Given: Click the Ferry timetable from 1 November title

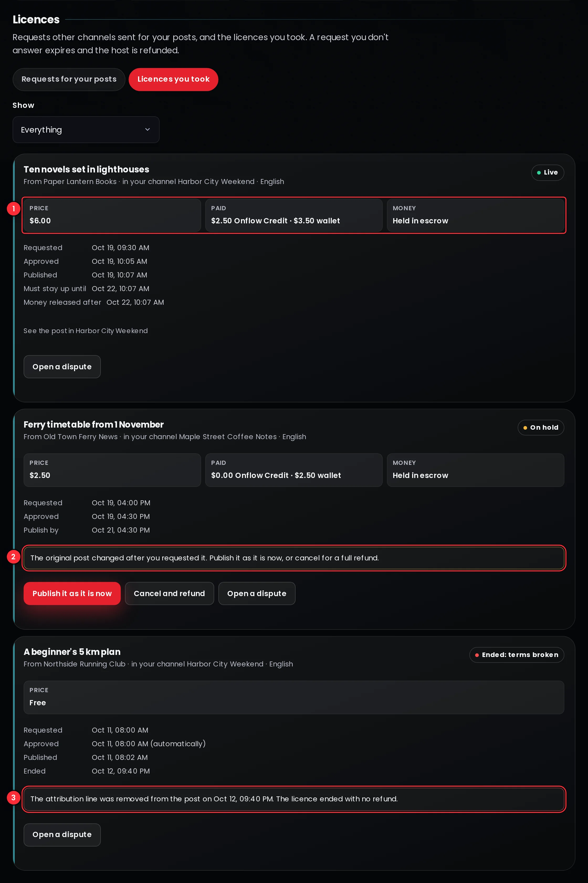Looking at the screenshot, I should pyautogui.click(x=93, y=424).
